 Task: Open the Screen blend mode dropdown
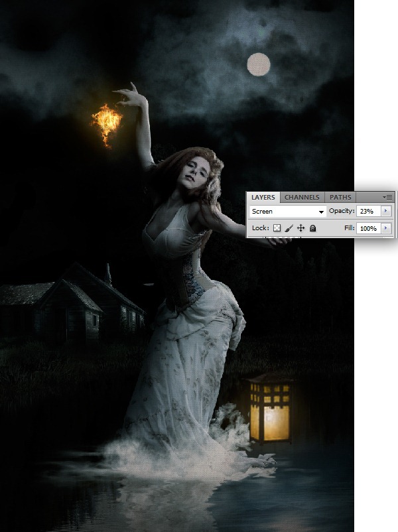(288, 212)
